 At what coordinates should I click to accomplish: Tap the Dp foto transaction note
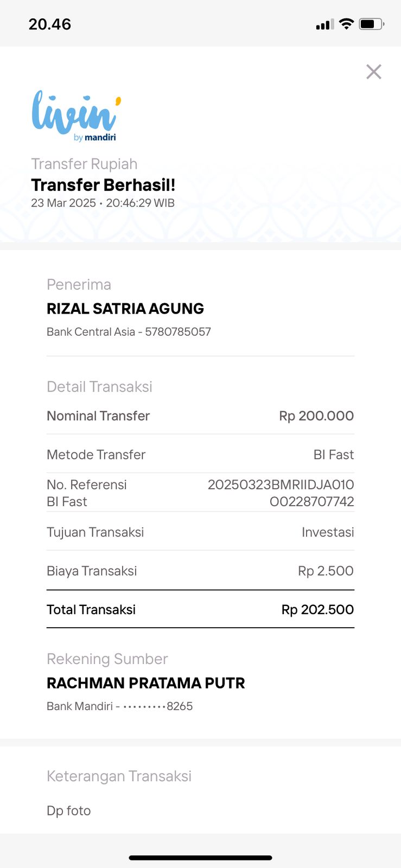68,810
